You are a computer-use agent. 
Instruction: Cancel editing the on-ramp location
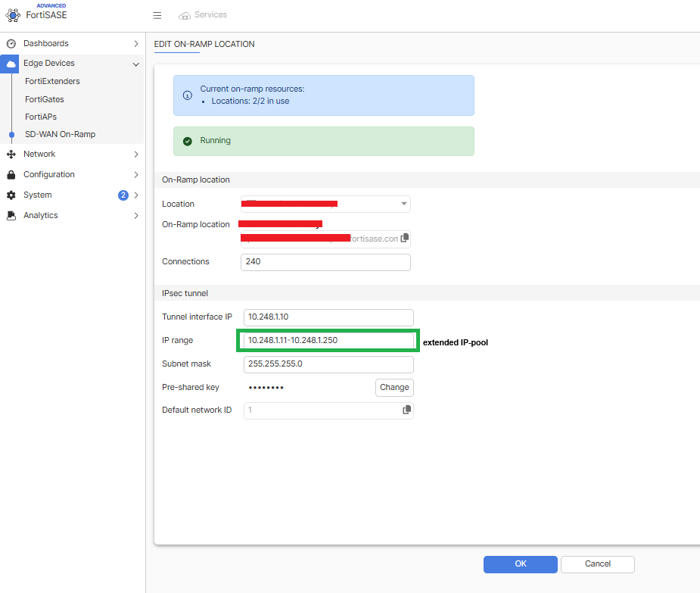[597, 564]
